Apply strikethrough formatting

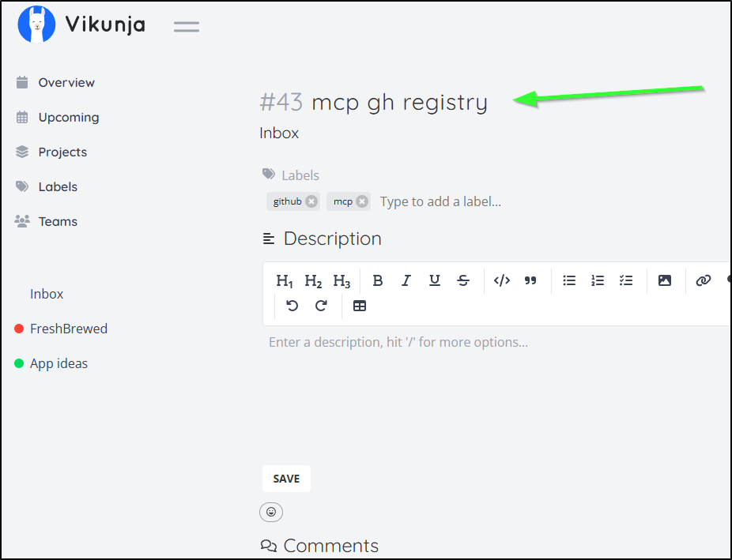[463, 280]
